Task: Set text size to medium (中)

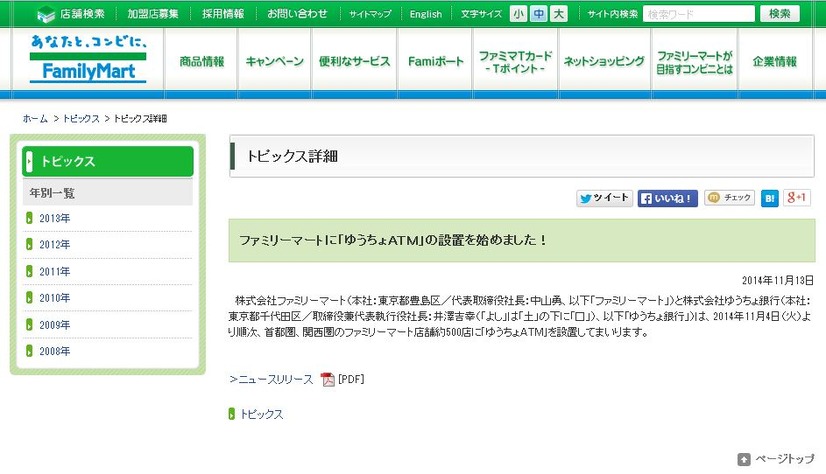Action: [x=538, y=14]
